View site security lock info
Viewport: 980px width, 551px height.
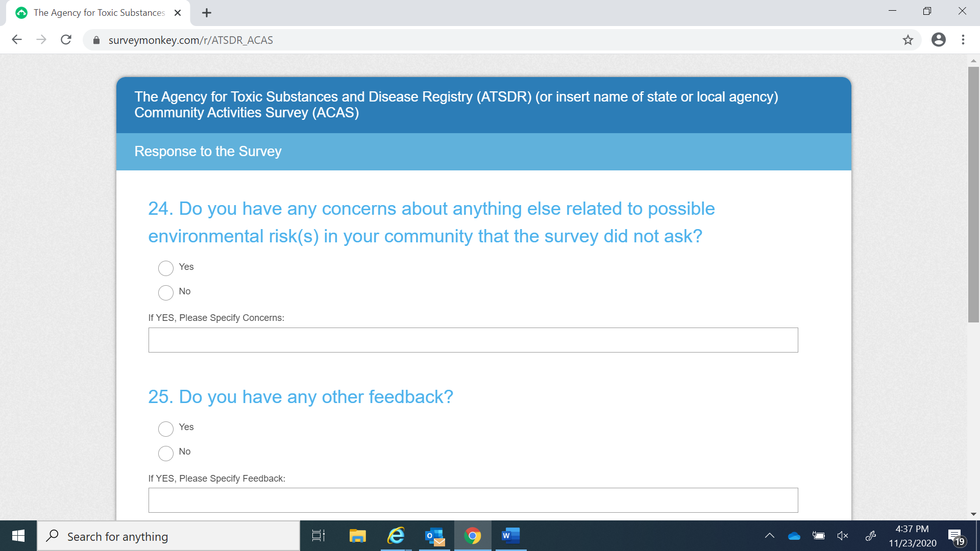[96, 40]
